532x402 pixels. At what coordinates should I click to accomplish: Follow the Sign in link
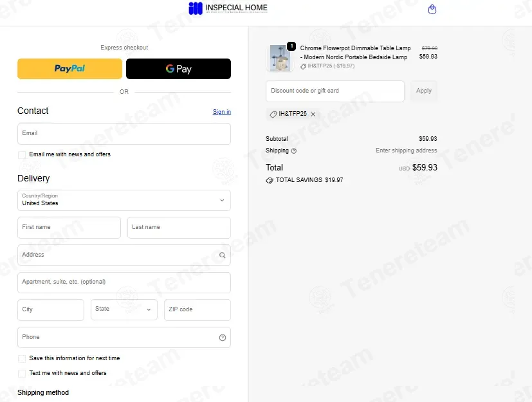pos(221,112)
